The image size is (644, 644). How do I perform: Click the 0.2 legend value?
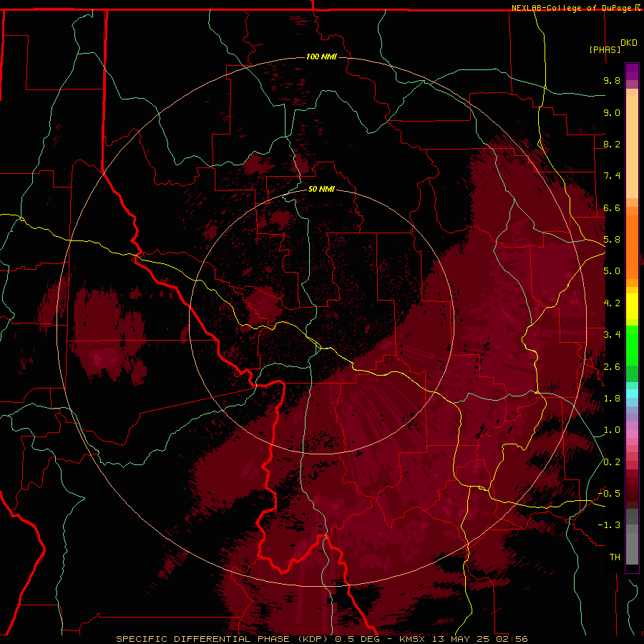click(612, 462)
